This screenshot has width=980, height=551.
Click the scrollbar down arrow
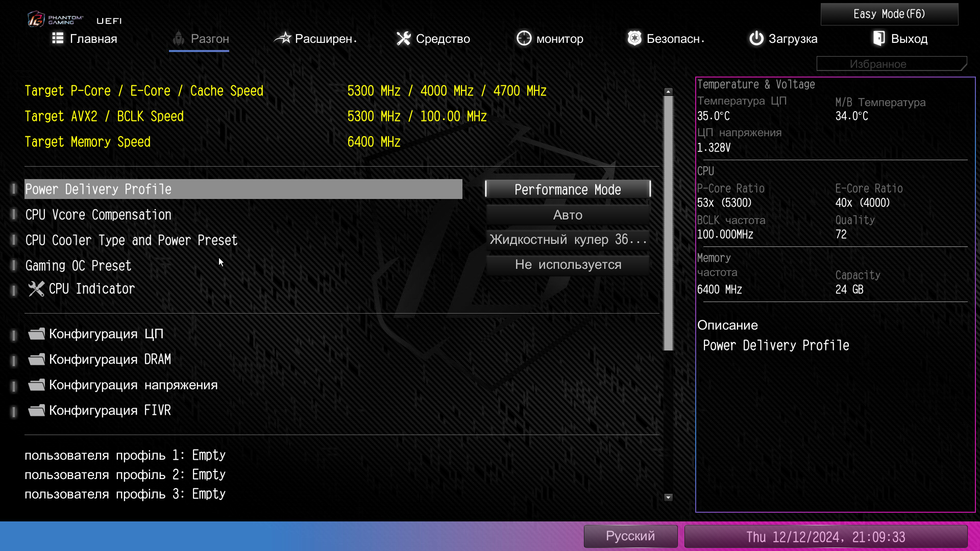point(668,497)
